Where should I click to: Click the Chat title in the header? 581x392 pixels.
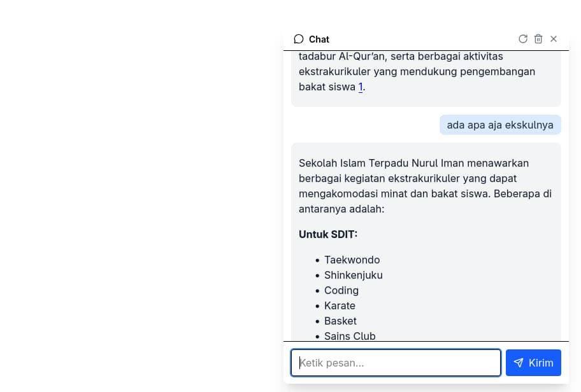[319, 39]
